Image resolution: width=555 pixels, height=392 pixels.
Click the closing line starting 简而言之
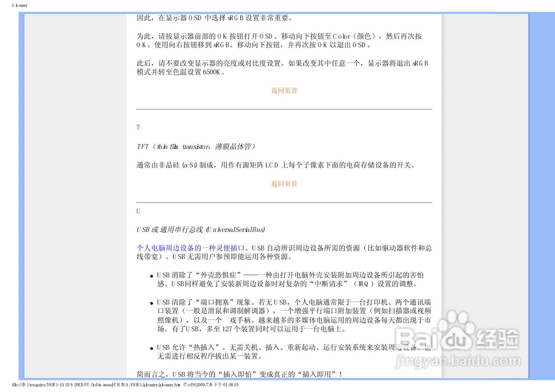pos(240,374)
